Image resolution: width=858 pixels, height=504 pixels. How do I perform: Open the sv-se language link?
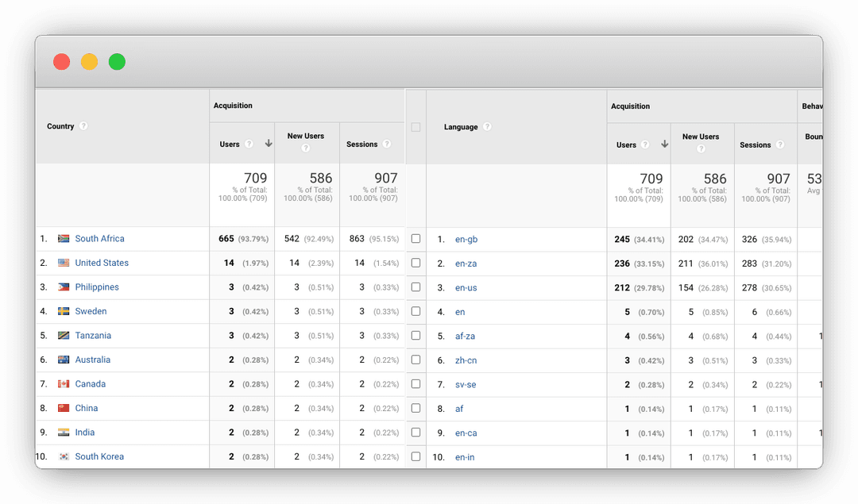pos(465,384)
